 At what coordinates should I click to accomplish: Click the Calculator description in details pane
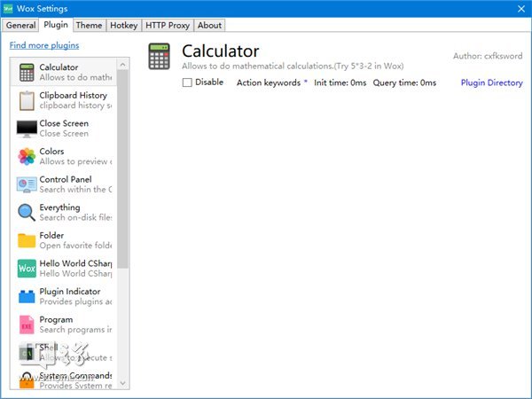pos(293,66)
